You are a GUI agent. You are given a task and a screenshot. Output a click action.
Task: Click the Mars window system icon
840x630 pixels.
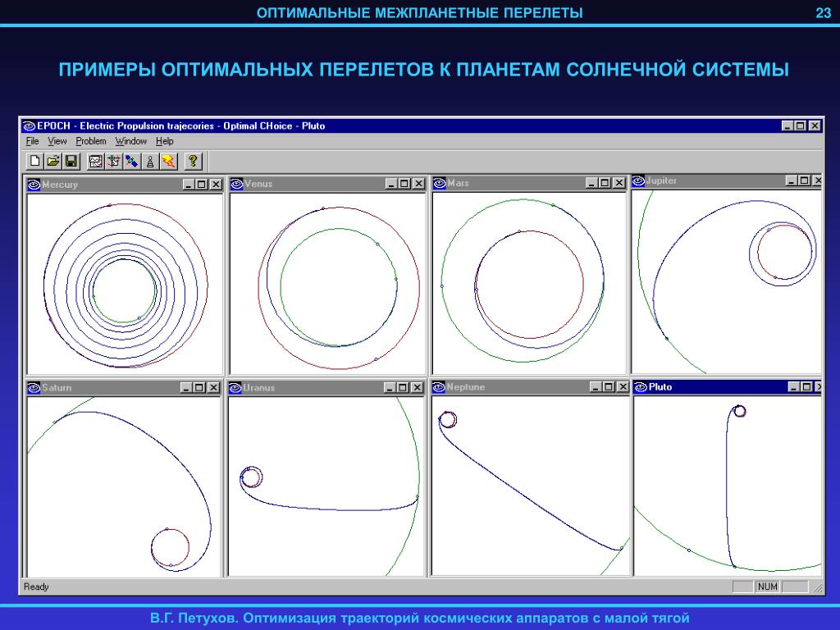[x=440, y=183]
